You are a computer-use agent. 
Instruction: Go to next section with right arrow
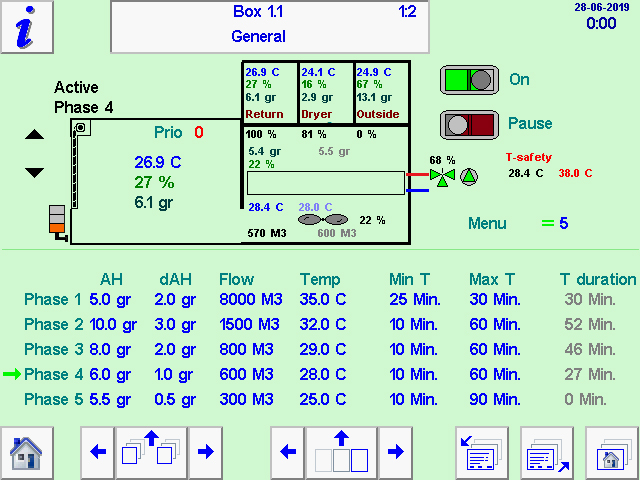coord(395,452)
